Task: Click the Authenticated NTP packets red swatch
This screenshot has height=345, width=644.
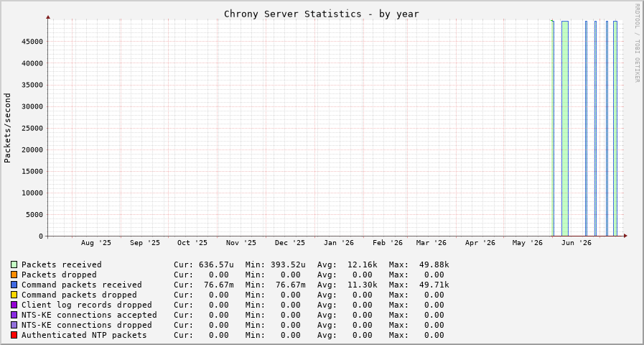Action: tap(14, 335)
